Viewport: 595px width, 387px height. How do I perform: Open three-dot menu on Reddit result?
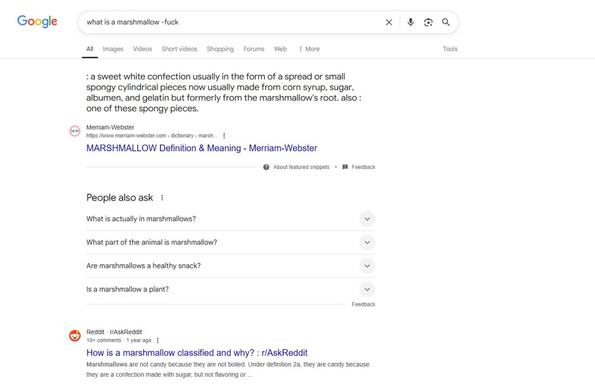[157, 340]
